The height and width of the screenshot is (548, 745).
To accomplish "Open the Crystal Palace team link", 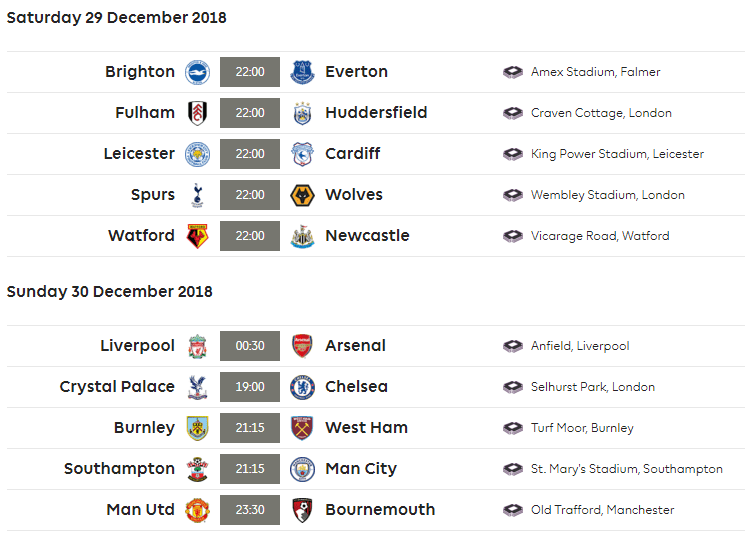I will pos(117,387).
